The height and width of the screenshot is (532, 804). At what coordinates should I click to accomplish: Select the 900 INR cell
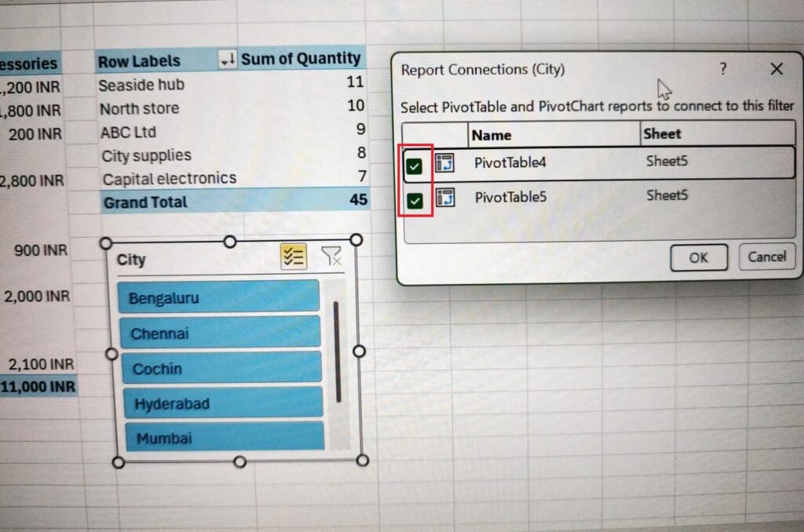point(41,250)
